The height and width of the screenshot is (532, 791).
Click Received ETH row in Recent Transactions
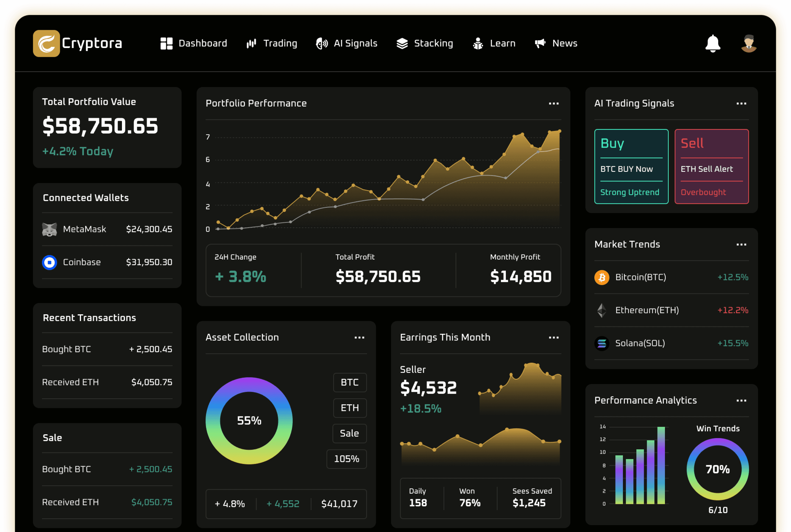tap(107, 382)
